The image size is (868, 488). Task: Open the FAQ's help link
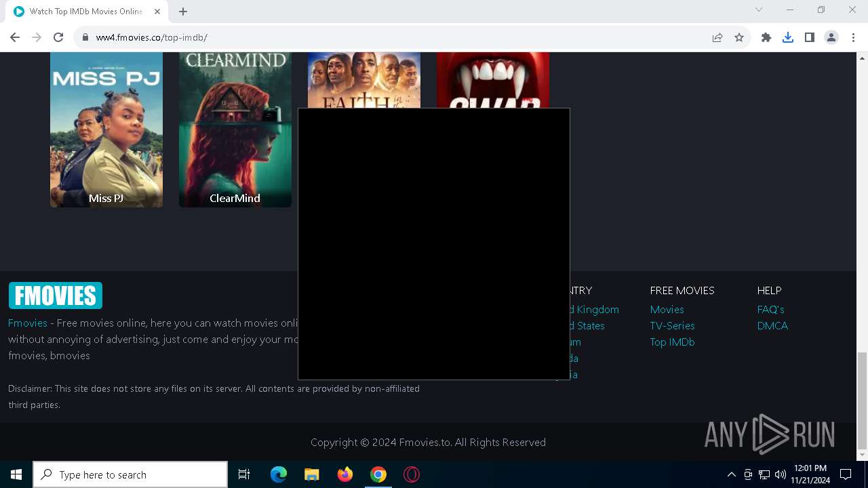click(x=770, y=310)
